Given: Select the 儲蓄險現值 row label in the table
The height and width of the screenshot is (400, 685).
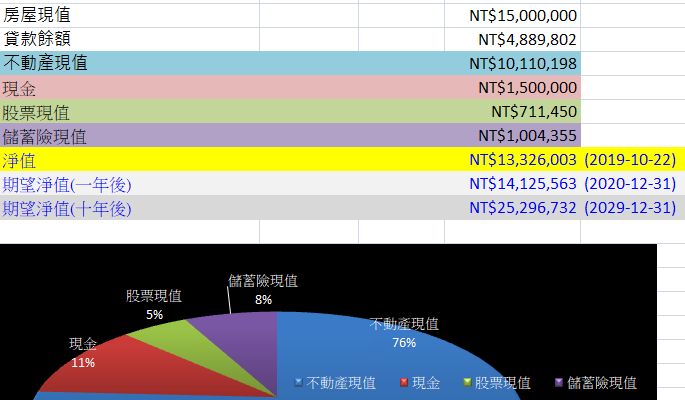Looking at the screenshot, I should (x=45, y=137).
